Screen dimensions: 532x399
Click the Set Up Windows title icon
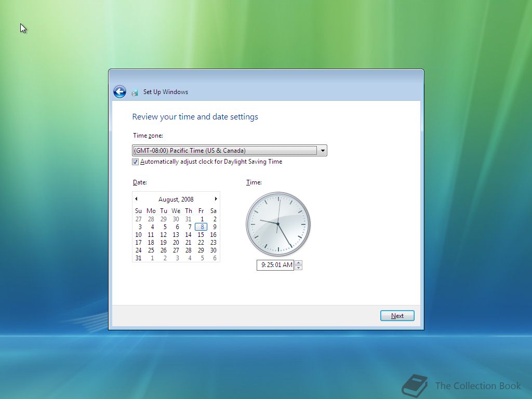coord(135,92)
